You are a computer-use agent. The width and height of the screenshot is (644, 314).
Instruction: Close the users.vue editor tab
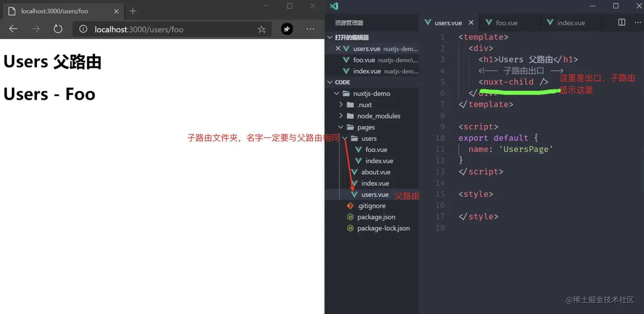471,23
